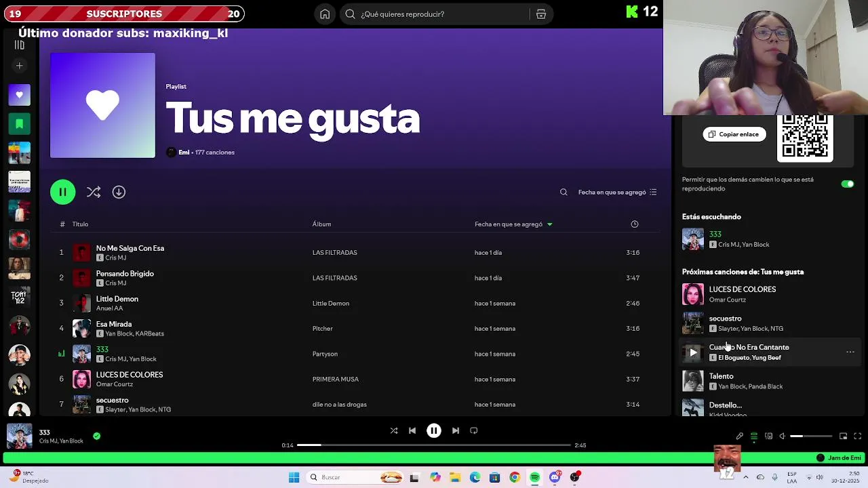Open the Fecha en que se agregó sort dropdown

617,192
